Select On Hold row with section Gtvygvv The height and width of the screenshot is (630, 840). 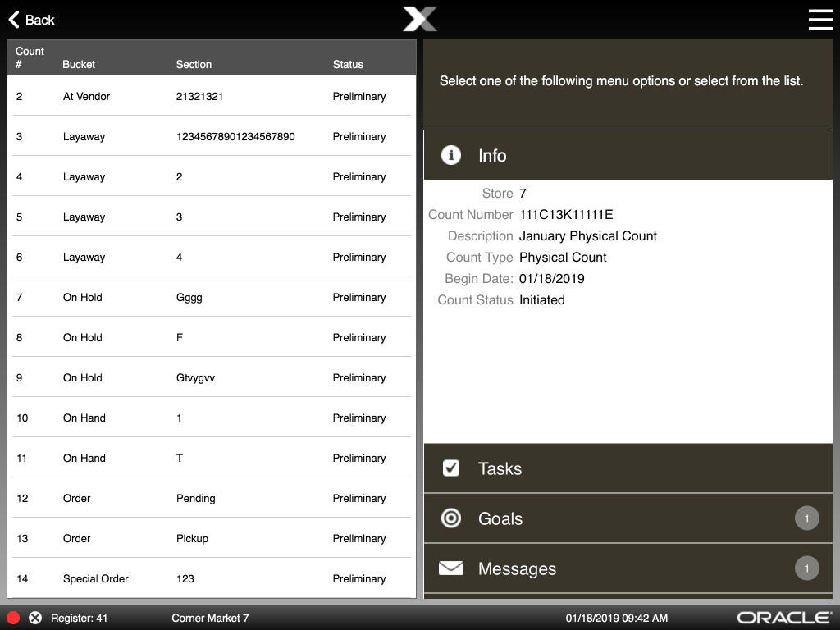point(212,377)
